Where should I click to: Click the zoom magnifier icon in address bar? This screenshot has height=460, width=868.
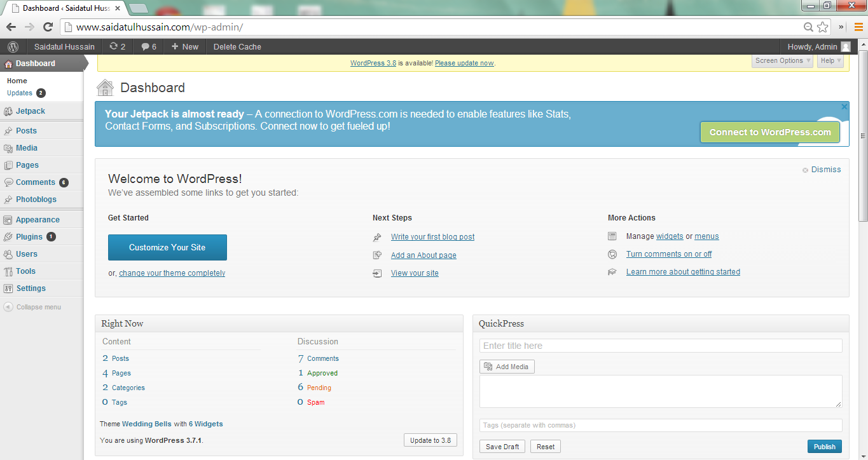coord(808,27)
